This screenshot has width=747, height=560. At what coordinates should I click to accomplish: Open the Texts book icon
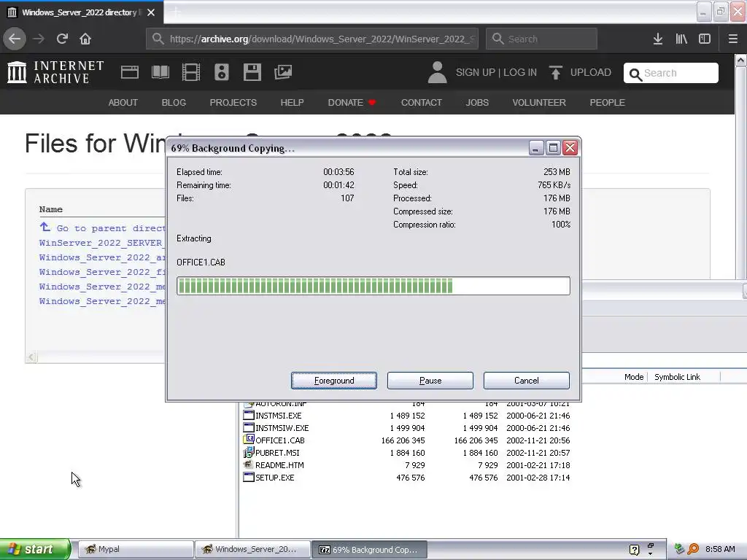(x=160, y=72)
